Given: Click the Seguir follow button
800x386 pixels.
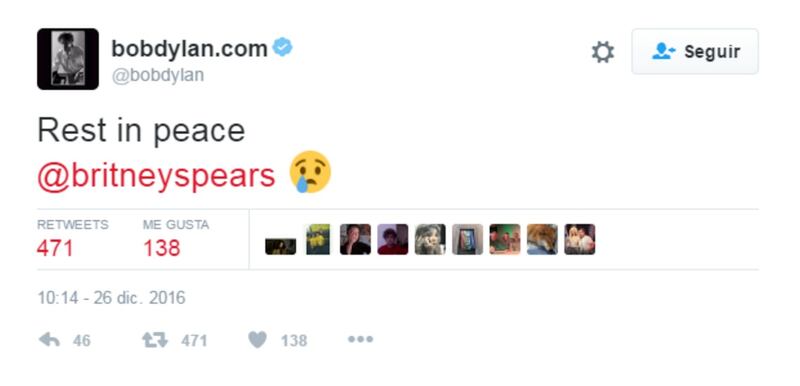Looking at the screenshot, I should 695,52.
